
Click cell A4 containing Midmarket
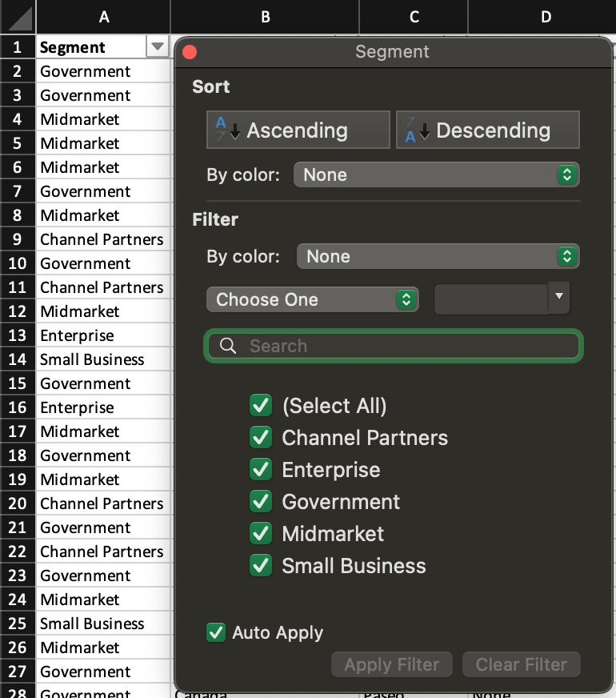coord(103,119)
